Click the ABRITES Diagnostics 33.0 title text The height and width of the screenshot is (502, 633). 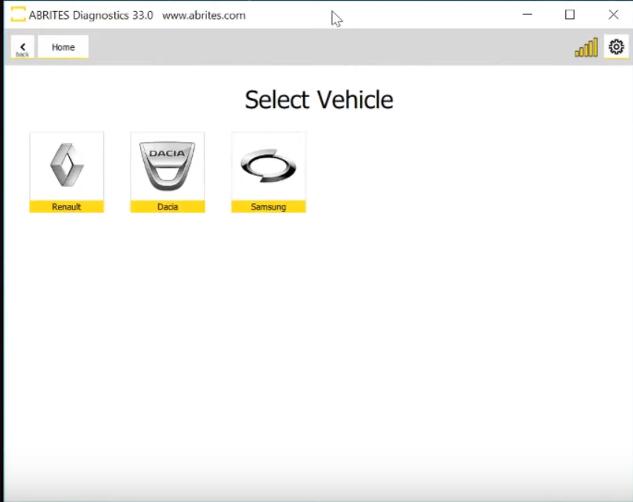point(91,15)
